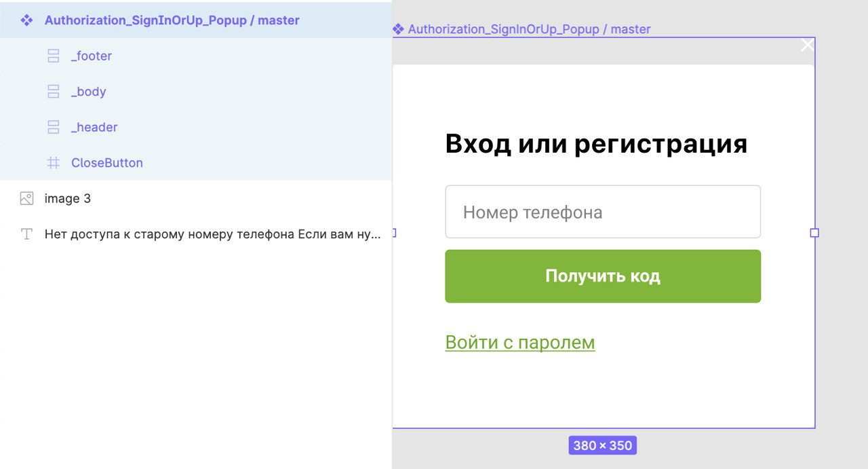This screenshot has width=868, height=469.
Task: Click the auto-layout icon next to _footer
Action: tap(54, 56)
